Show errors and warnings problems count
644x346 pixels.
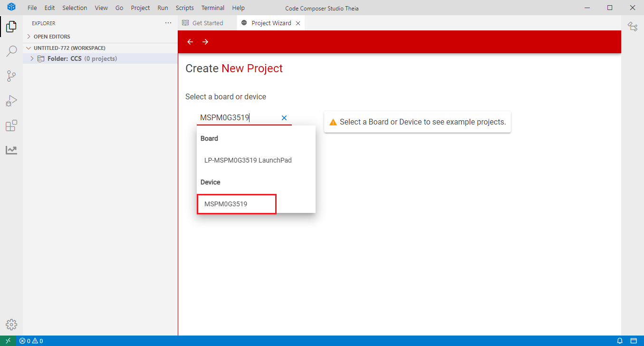[x=31, y=341]
